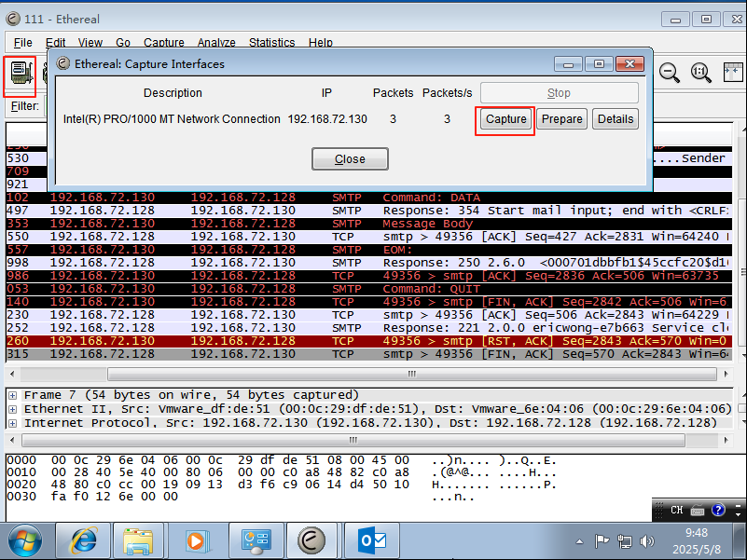Open Ethereal from the taskbar
This screenshot has height=560, width=747.
click(312, 540)
